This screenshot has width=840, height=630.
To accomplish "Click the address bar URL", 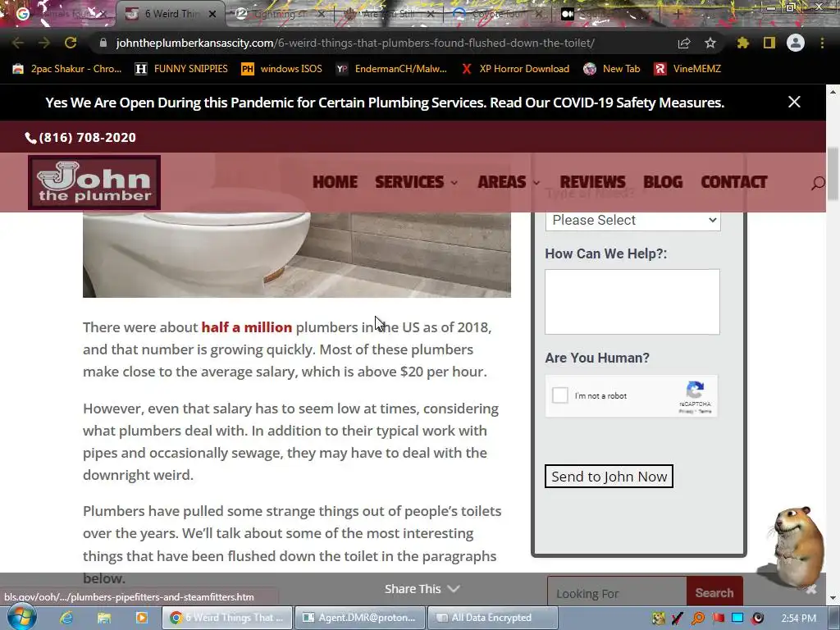I will (355, 43).
